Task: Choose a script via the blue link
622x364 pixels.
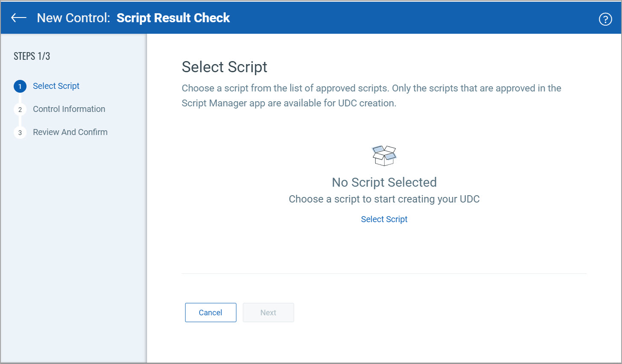Action: (x=384, y=219)
